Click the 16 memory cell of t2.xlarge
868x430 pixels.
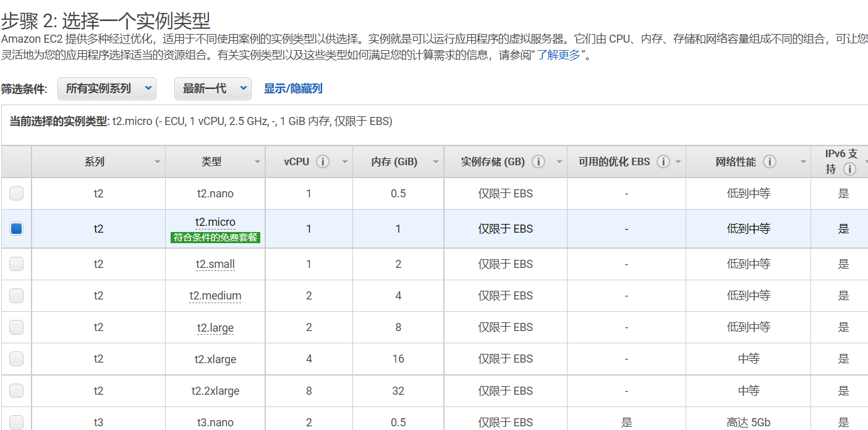(398, 359)
